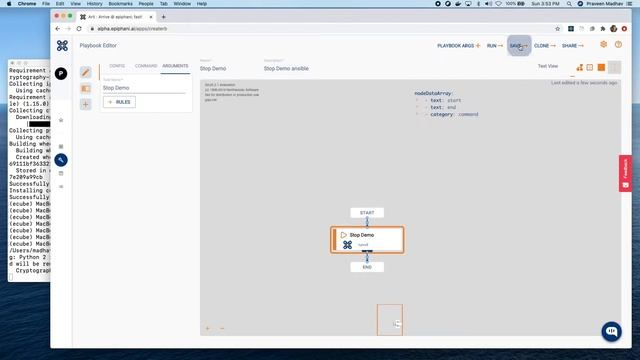640x360 pixels.
Task: Bookmark page with the star icon
Action: tap(558, 29)
